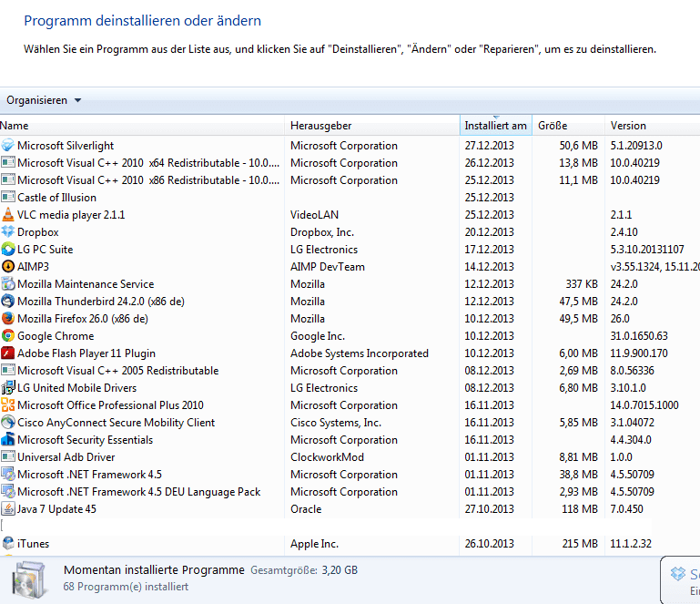
Task: Select Adobe Flash Player 11 Plugin entry
Action: tap(86, 353)
